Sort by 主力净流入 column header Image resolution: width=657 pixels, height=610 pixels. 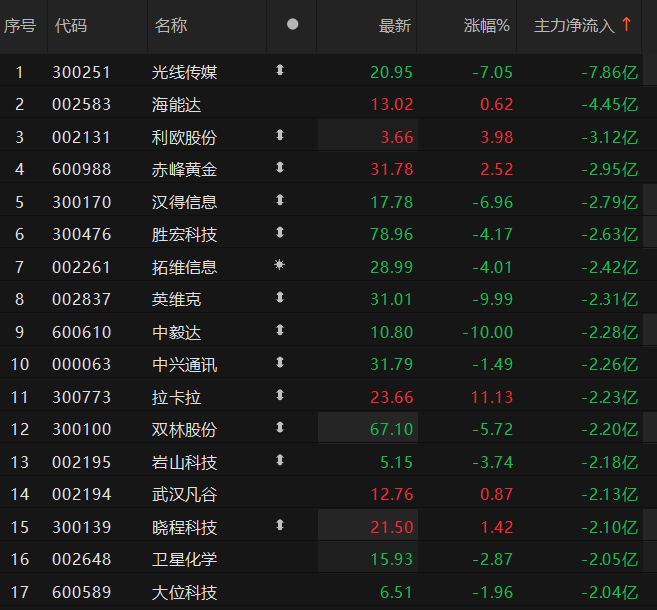(x=574, y=26)
